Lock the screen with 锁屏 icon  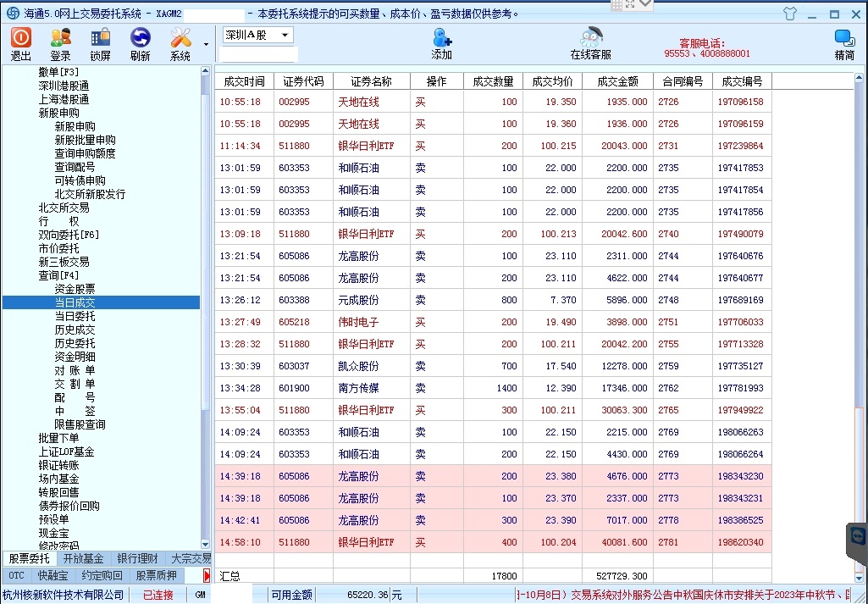[100, 43]
